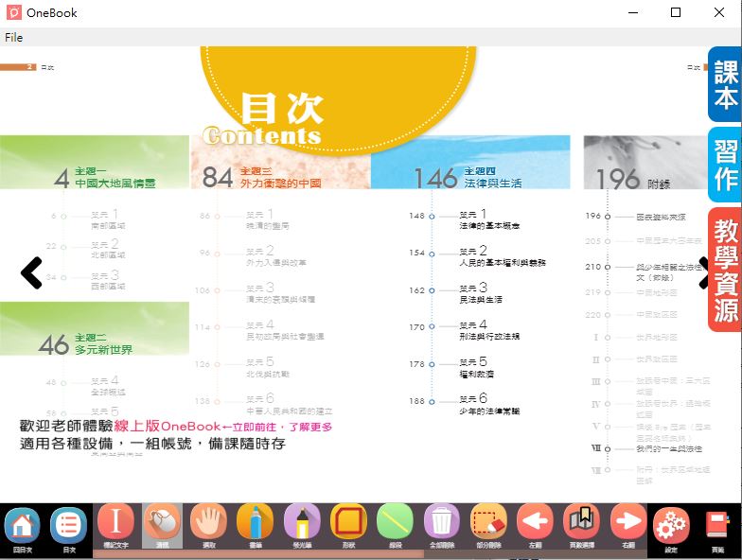Click the trash can delete-all icon
Viewport: 742px width, 560px height.
click(x=442, y=523)
